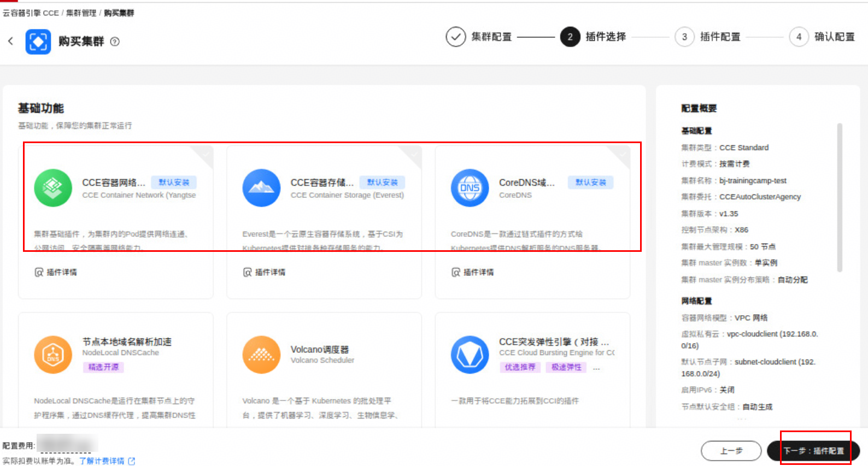Click the 上一步 button
Viewport: 868px width, 466px height.
pyautogui.click(x=731, y=451)
